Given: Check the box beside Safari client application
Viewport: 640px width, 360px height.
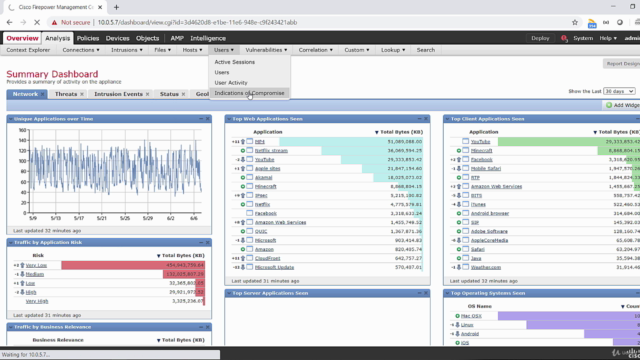Looking at the screenshot, I should coord(466,249).
